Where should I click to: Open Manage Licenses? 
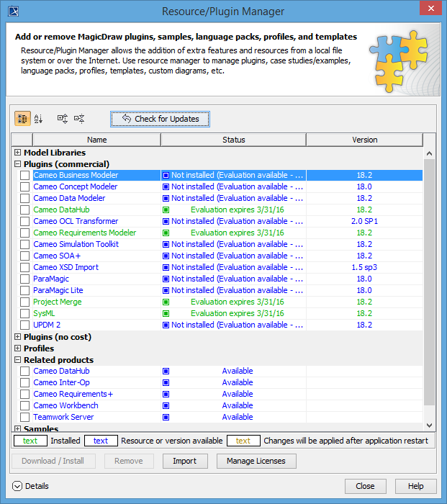point(256,461)
